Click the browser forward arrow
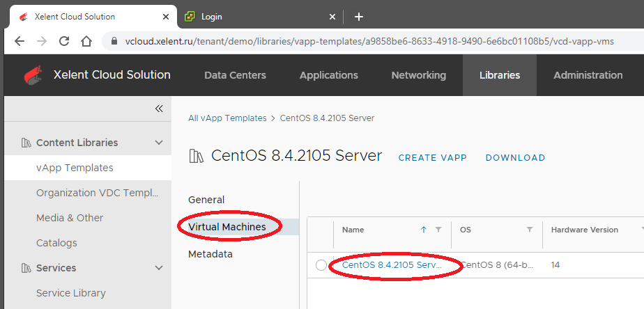This screenshot has height=309, width=644. (x=42, y=41)
